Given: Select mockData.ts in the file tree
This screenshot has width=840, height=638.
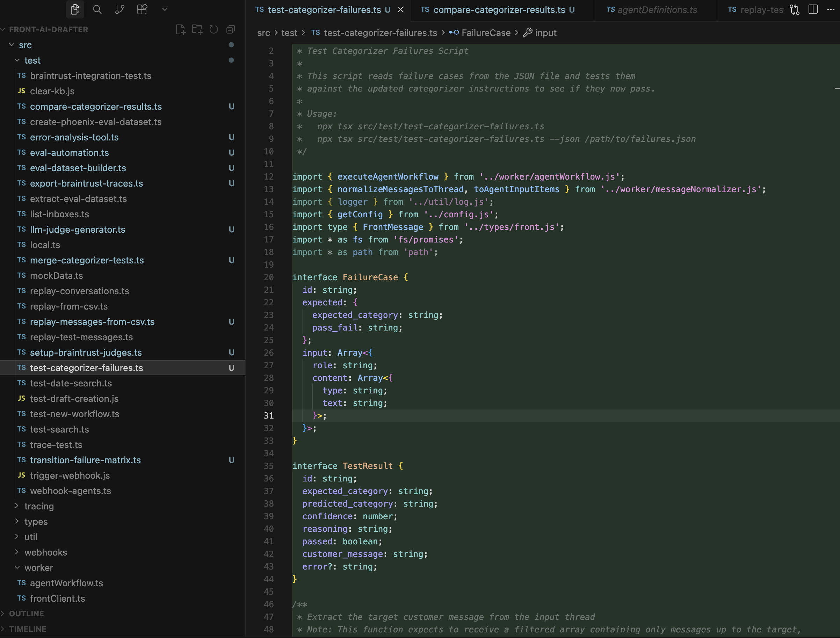Looking at the screenshot, I should pyautogui.click(x=56, y=276).
